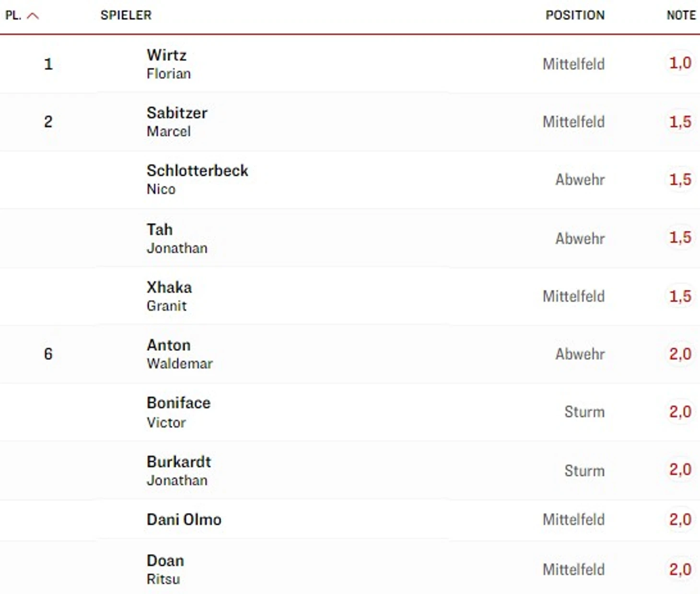Click the 1,0 grade badge for Wirtz
Image resolution: width=700 pixels, height=594 pixels.
pos(680,63)
